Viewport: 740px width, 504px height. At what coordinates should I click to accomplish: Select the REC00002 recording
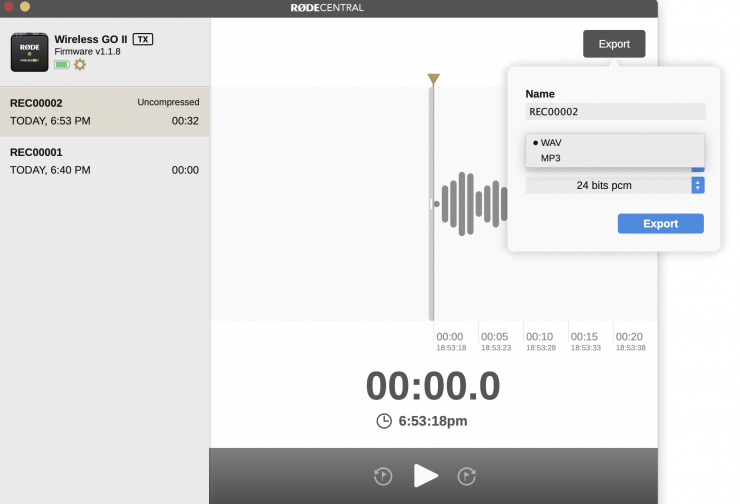click(104, 111)
